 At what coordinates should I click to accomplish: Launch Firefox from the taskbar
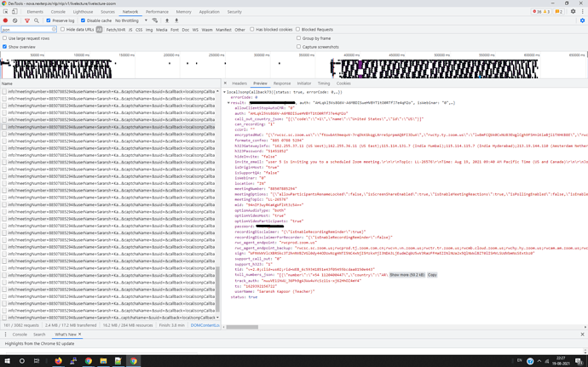coord(58,361)
